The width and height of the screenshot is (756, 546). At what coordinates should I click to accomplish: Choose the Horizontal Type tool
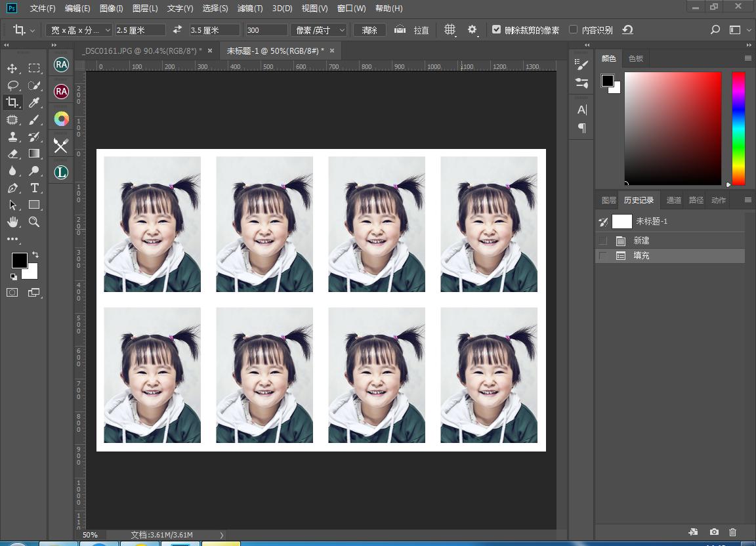tap(34, 188)
